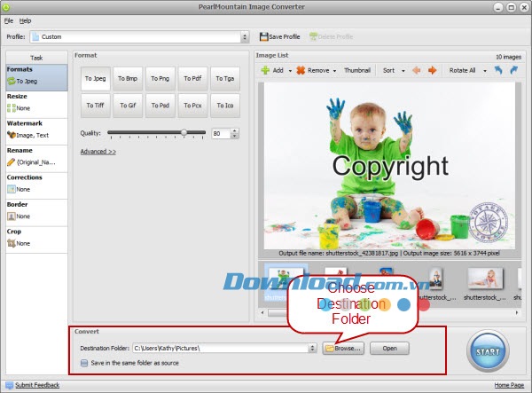Choose the To Psd format button
Viewport: 532px width, 393px height.
coord(160,106)
